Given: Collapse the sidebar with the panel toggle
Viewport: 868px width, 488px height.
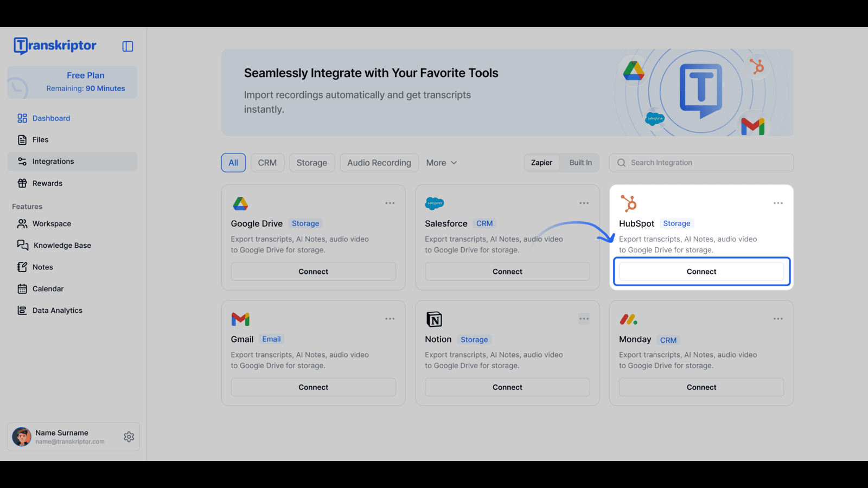Looking at the screenshot, I should click(127, 46).
